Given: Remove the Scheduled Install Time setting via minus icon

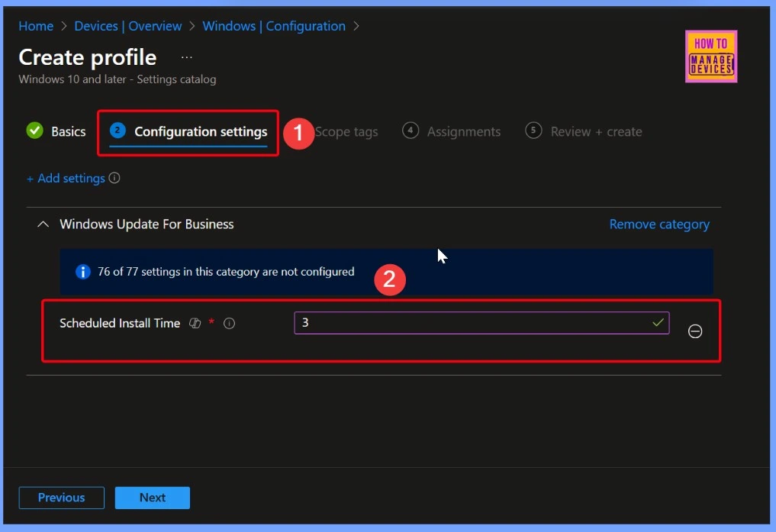Looking at the screenshot, I should tap(695, 331).
